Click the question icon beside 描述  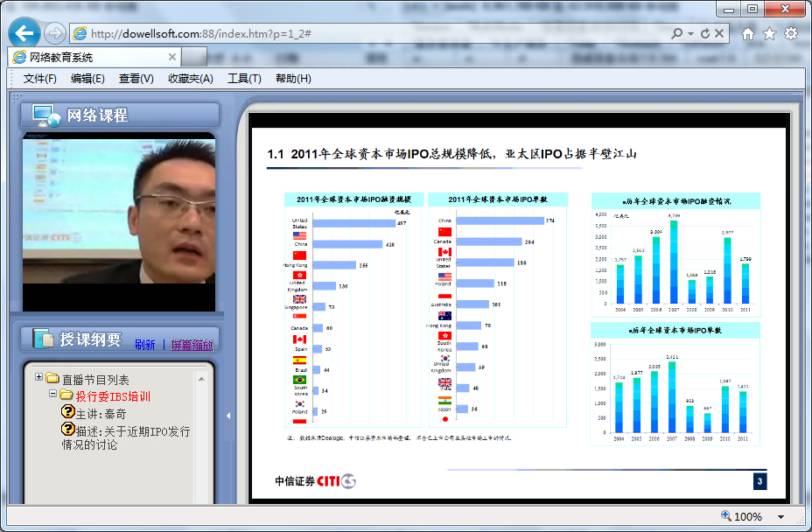(68, 429)
